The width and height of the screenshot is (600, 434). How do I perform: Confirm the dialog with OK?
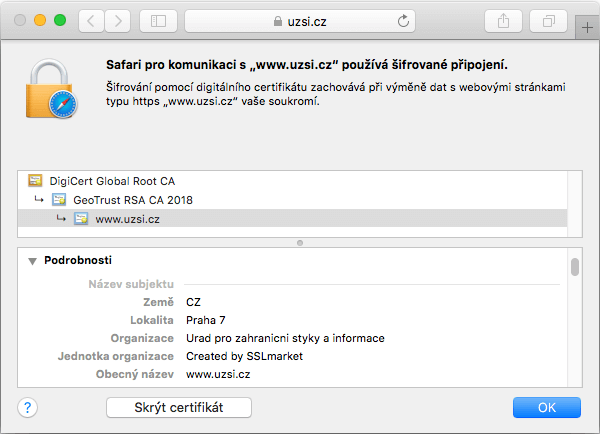[547, 407]
